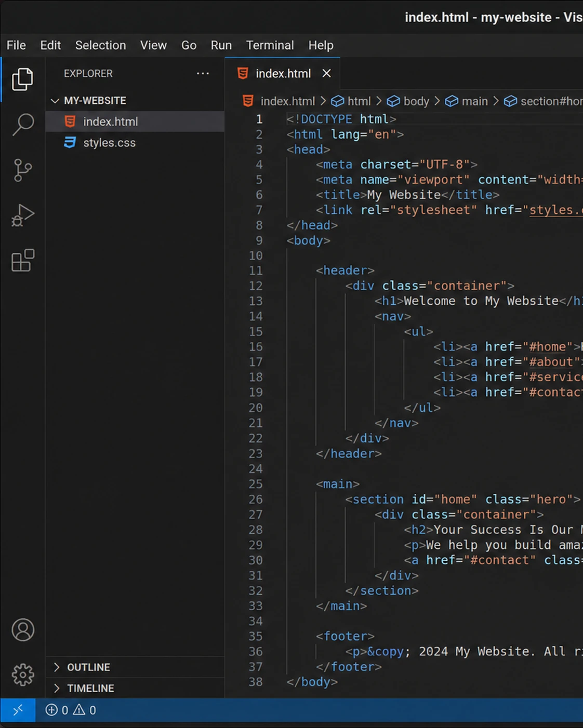This screenshot has width=583, height=728.
Task: Click line number 25 in the gutter
Action: pyautogui.click(x=256, y=484)
